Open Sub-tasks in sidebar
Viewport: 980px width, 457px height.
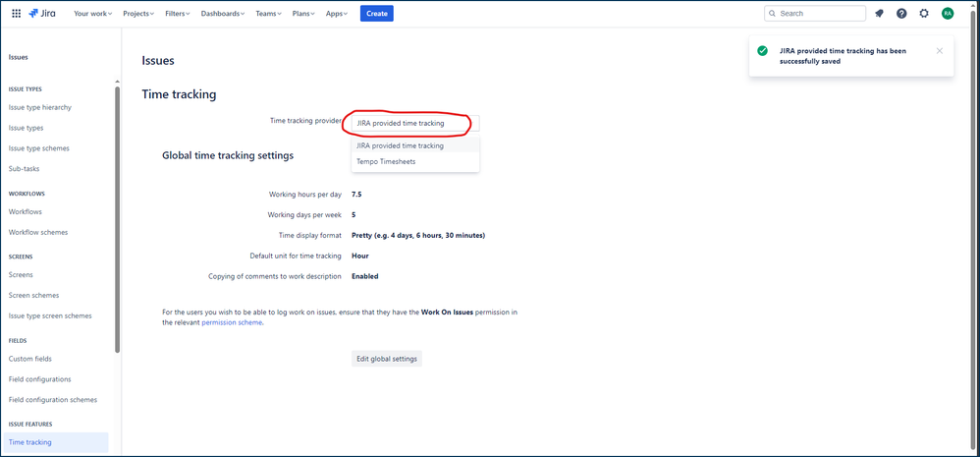[25, 169]
